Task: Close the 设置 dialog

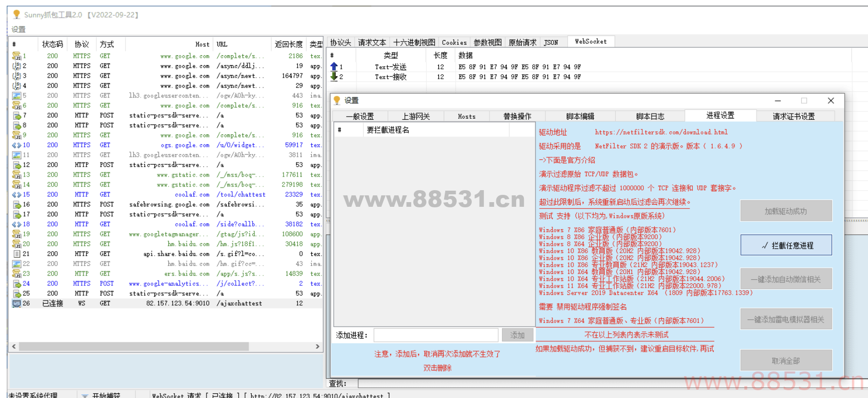Action: click(x=831, y=101)
